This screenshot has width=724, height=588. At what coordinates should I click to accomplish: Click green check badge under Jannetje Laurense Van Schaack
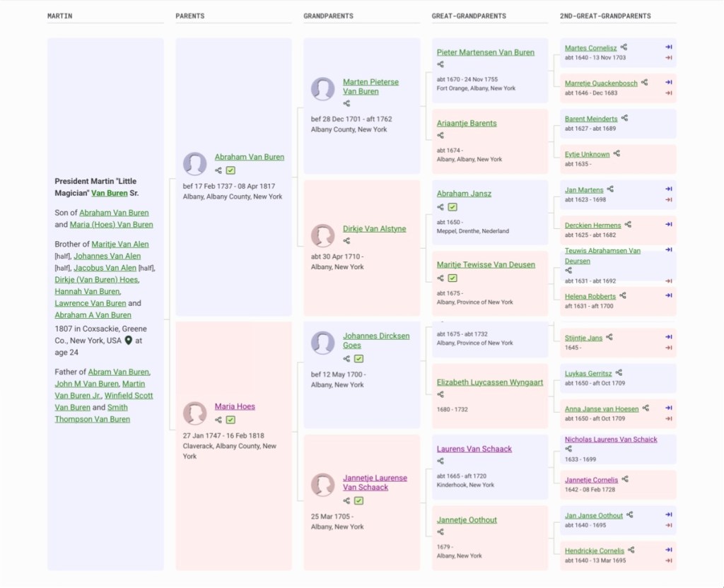[359, 500]
